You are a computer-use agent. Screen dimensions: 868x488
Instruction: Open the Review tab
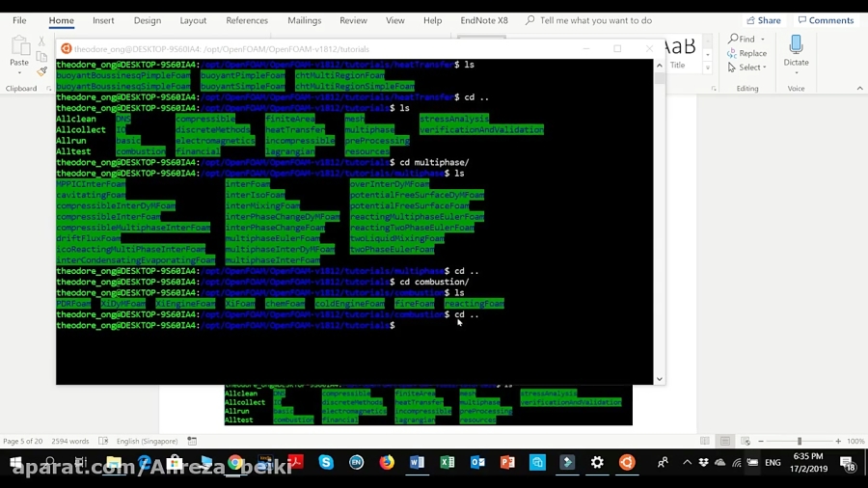click(353, 20)
